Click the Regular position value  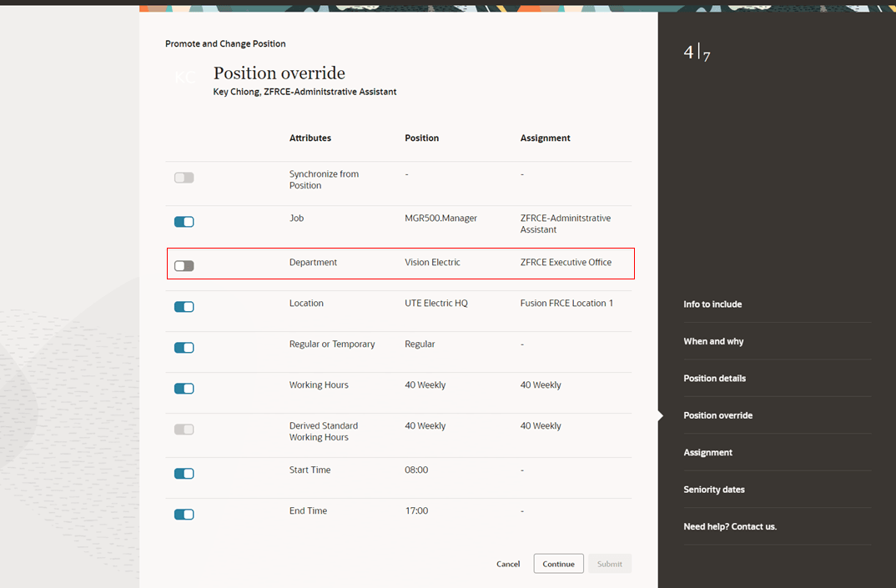click(420, 344)
